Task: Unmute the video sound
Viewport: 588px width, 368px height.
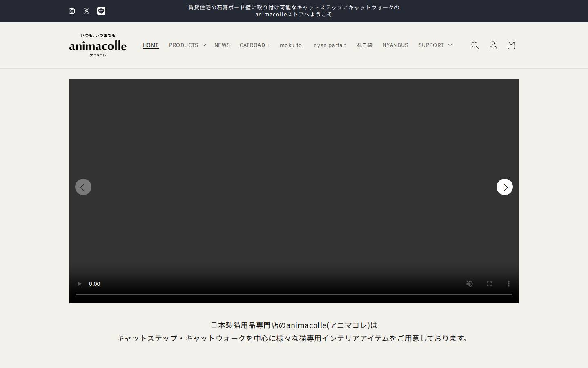Action: (470, 284)
